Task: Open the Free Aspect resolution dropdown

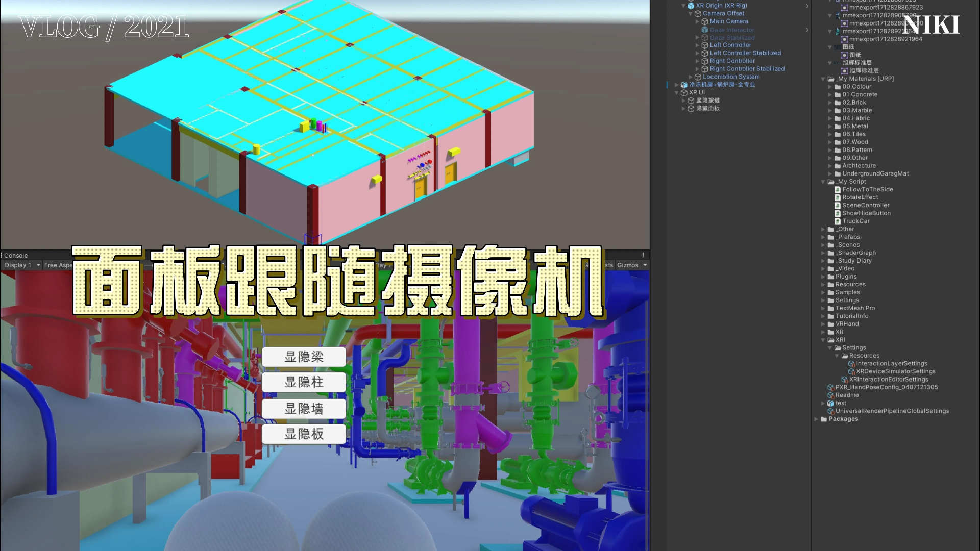Action: click(58, 265)
